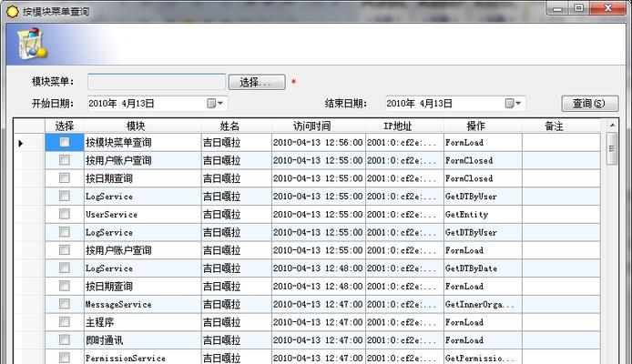Click the 备注 column header
This screenshot has height=364, width=632.
click(561, 126)
